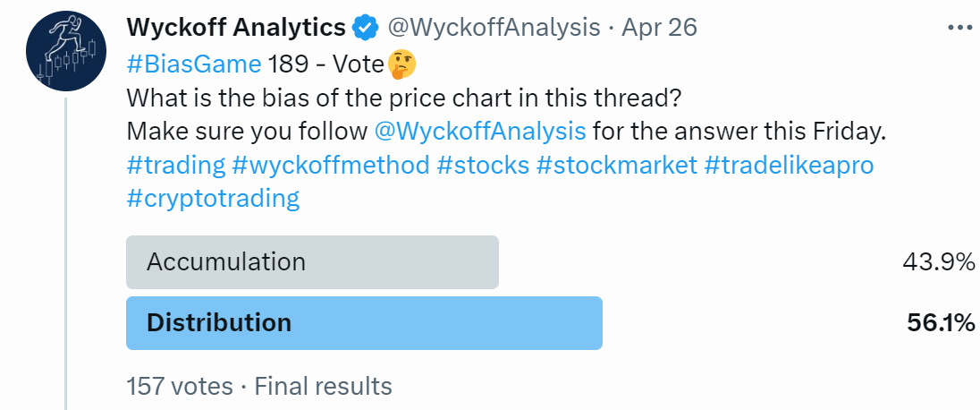
Task: Open the #trading hashtag
Action: (x=175, y=165)
